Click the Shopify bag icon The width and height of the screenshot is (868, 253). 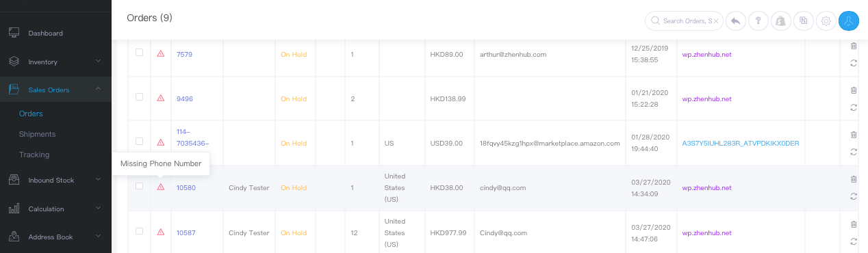[780, 21]
